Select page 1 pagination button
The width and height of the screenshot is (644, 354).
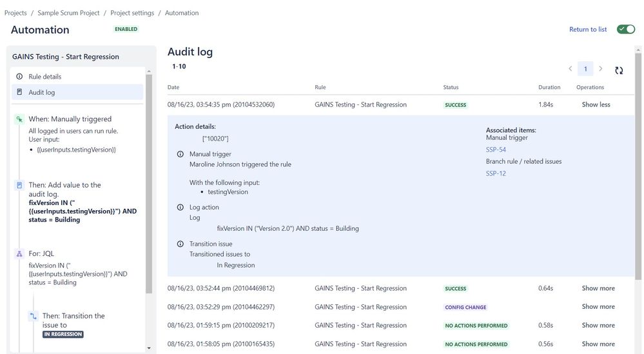click(x=585, y=68)
